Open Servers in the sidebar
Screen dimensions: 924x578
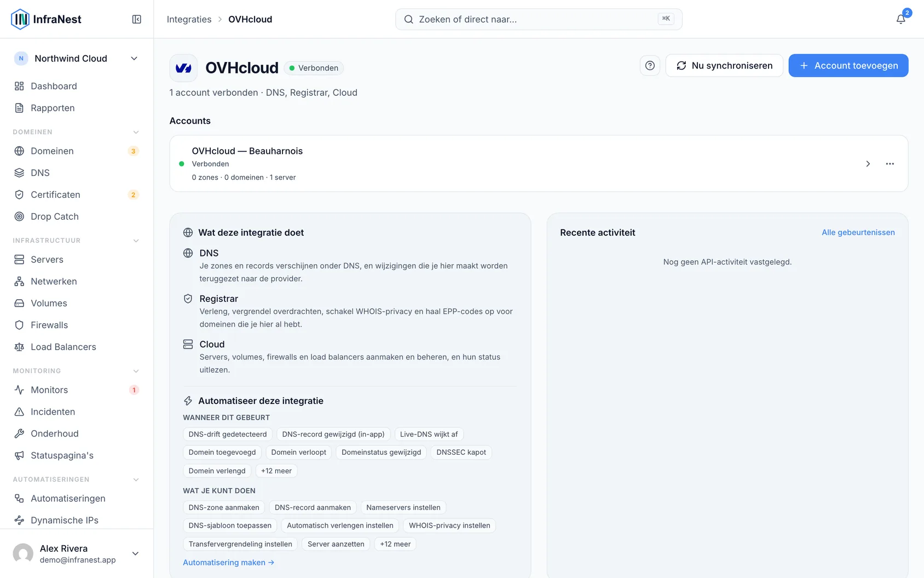point(77,259)
